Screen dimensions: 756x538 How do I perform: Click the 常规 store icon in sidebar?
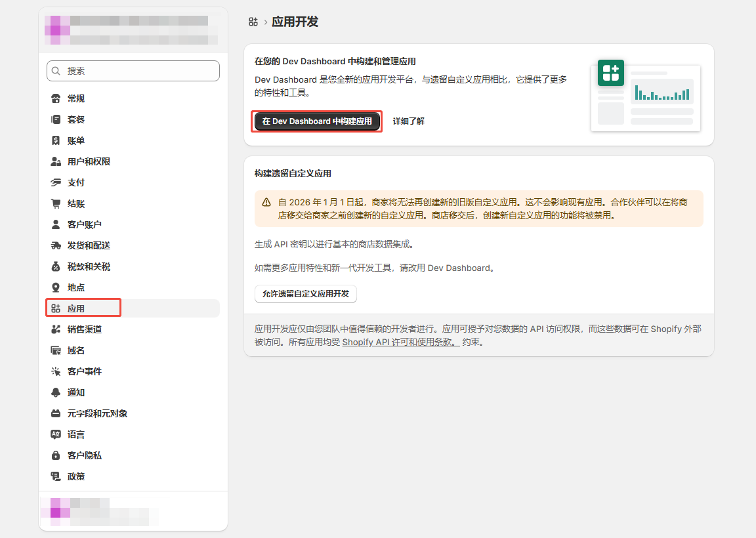click(56, 98)
